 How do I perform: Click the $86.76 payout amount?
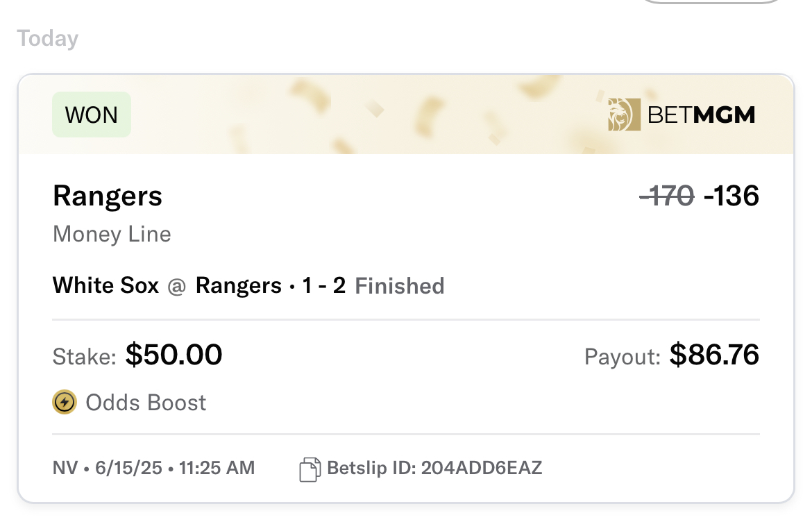tap(714, 355)
